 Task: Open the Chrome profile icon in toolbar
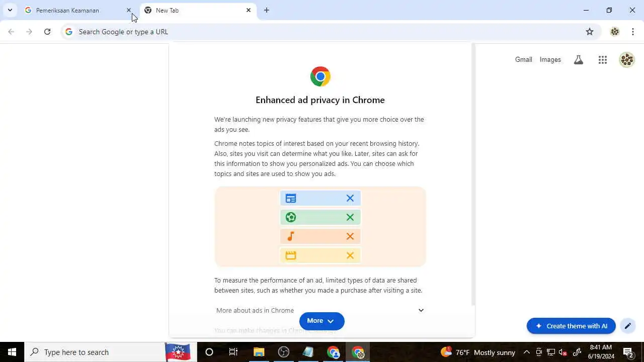point(615,32)
